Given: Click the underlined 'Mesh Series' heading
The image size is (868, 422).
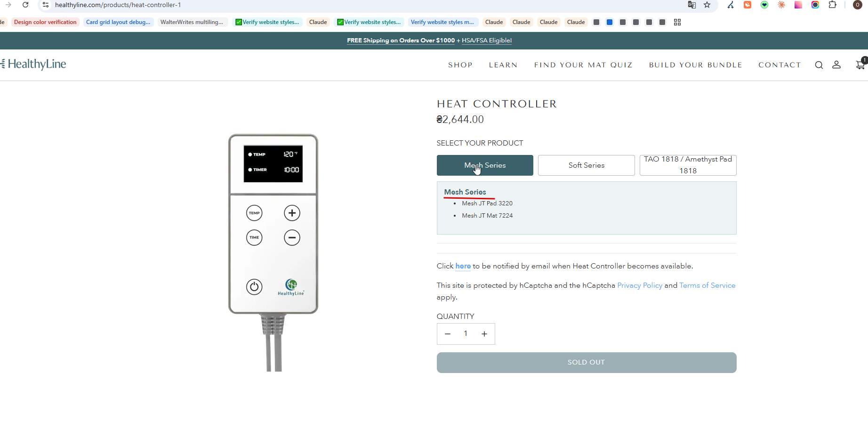Looking at the screenshot, I should [x=465, y=192].
